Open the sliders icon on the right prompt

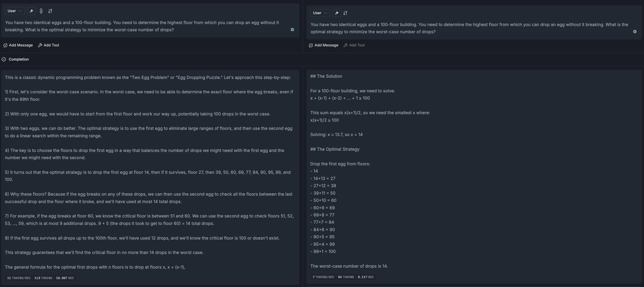[x=346, y=13]
